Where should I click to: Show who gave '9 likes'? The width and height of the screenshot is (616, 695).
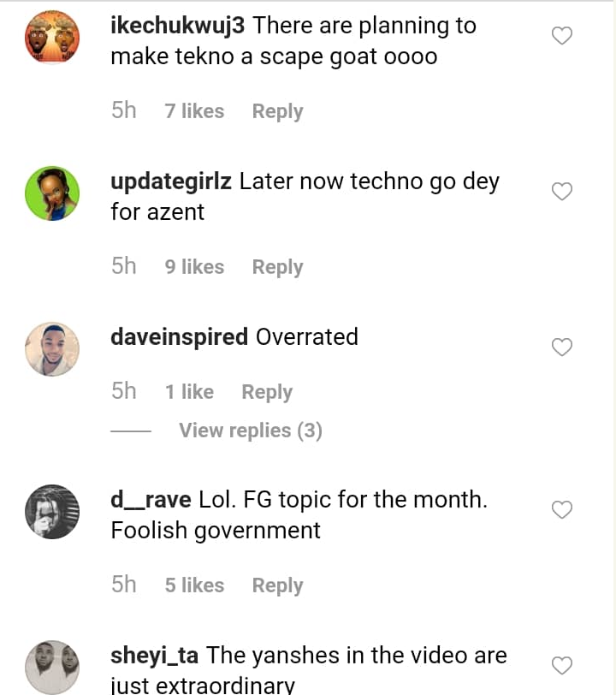(x=194, y=267)
